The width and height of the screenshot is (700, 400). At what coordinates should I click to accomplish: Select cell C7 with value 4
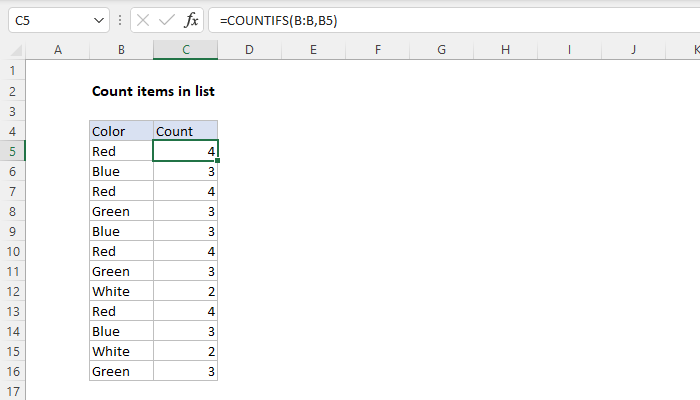click(x=186, y=192)
